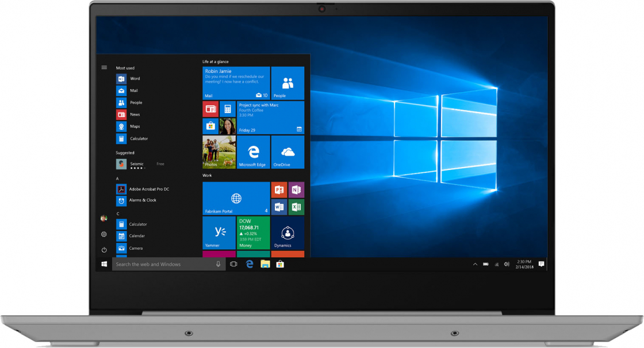
Task: Open the Fabrikam Portal tile
Action: coord(236,199)
